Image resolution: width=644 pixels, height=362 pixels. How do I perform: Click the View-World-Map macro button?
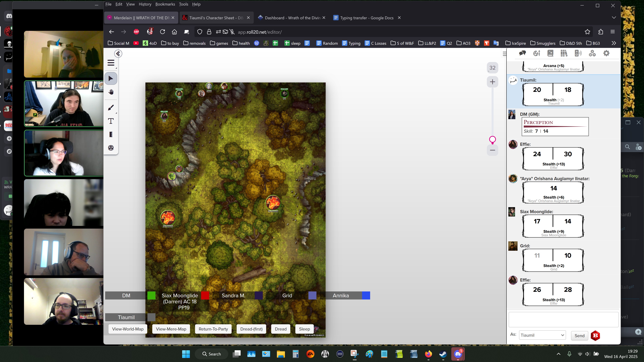click(x=128, y=329)
